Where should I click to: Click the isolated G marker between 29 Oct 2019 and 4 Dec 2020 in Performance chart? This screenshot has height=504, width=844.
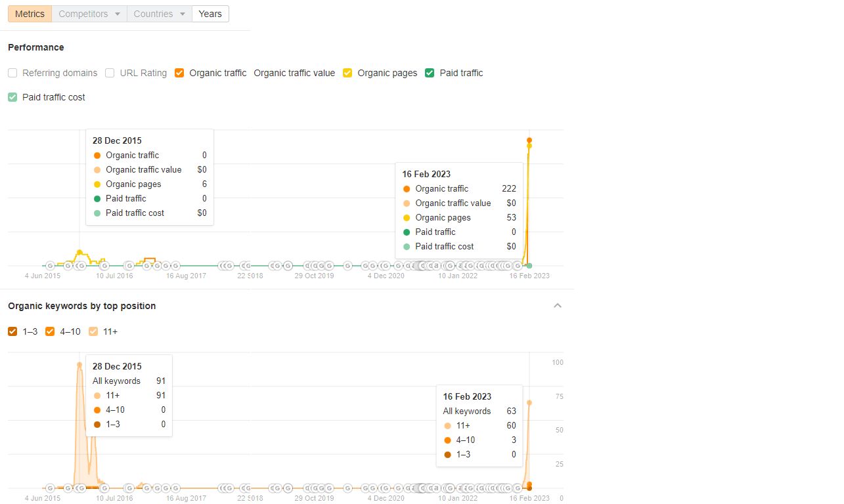(x=347, y=266)
